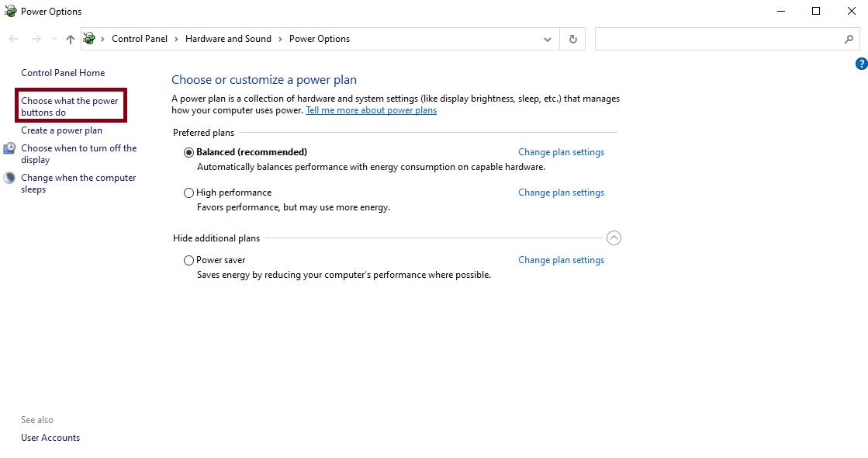The height and width of the screenshot is (458, 868).
Task: Select the High performance power plan
Action: [x=188, y=193]
